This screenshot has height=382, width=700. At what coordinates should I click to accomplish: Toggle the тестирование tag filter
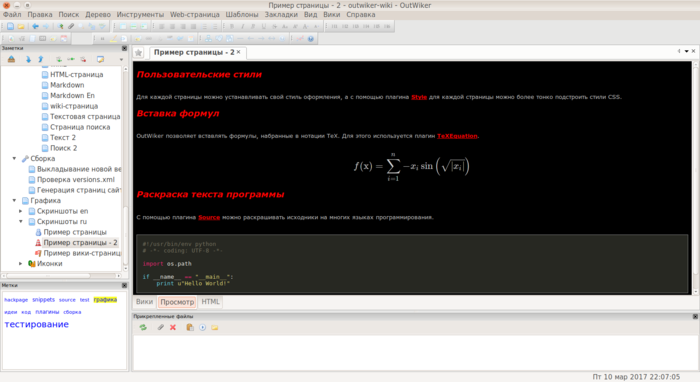(x=37, y=324)
